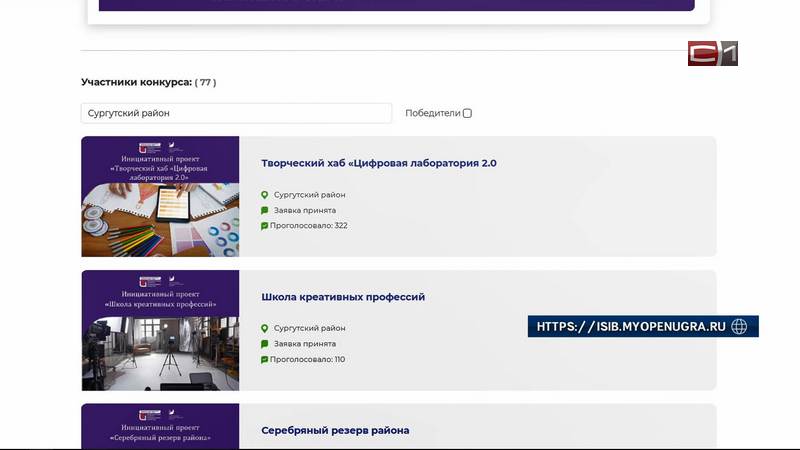The height and width of the screenshot is (450, 800).
Task: Click vote icon beside Проголосовало: 110
Action: tap(264, 360)
